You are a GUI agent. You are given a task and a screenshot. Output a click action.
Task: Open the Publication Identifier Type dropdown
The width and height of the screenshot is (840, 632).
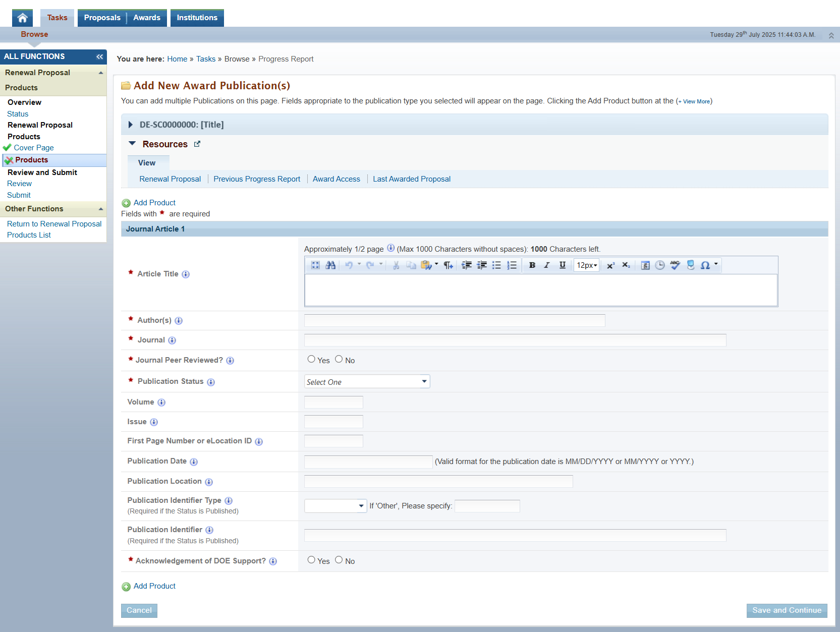[335, 506]
